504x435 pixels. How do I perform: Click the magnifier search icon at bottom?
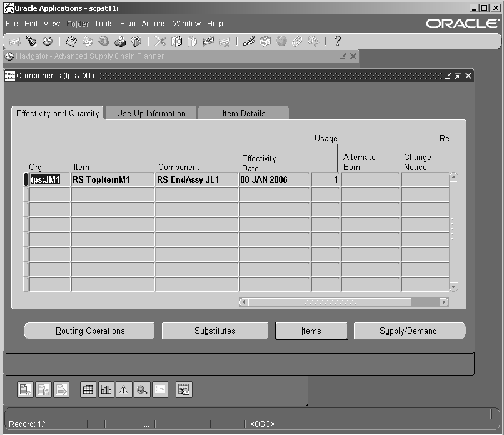[142, 390]
